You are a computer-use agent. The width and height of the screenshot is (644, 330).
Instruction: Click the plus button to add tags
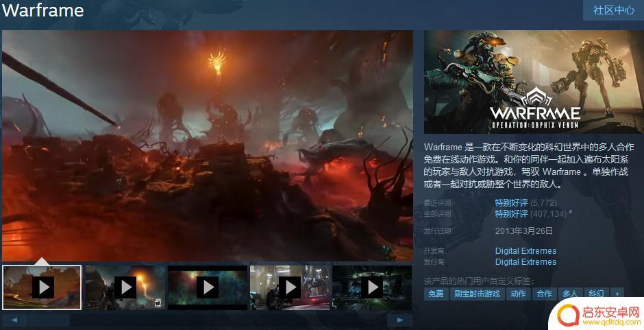[617, 294]
